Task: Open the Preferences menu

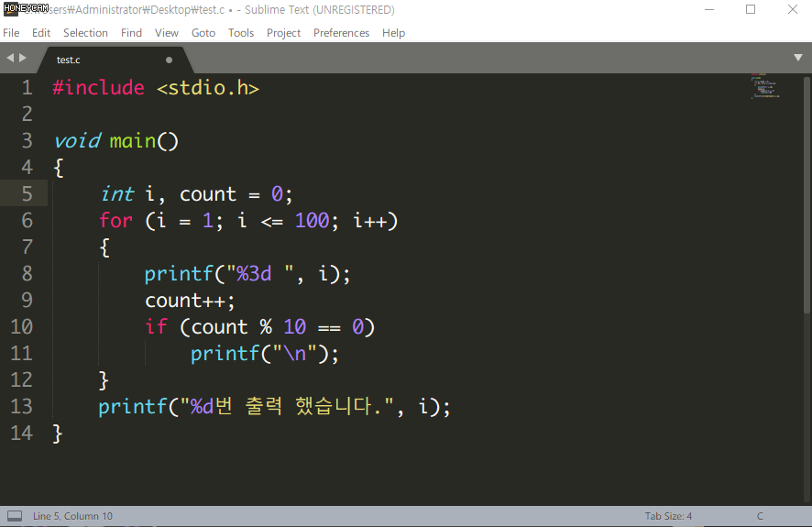Action: (x=341, y=33)
